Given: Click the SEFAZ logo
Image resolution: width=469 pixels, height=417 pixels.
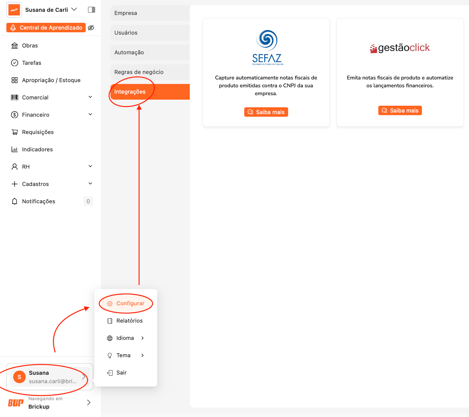Looking at the screenshot, I should (267, 47).
